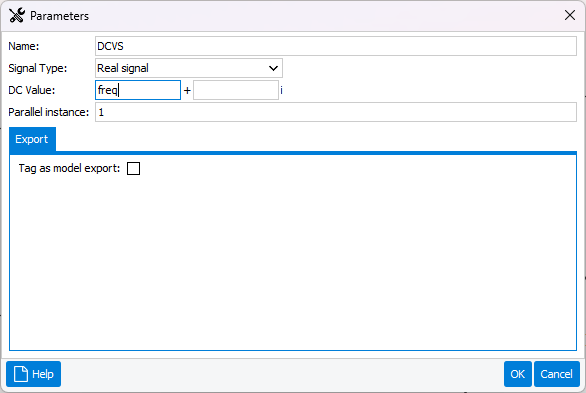This screenshot has height=393, width=586.
Task: Click the chevron arrow of Signal Type dropdown
Action: point(273,68)
